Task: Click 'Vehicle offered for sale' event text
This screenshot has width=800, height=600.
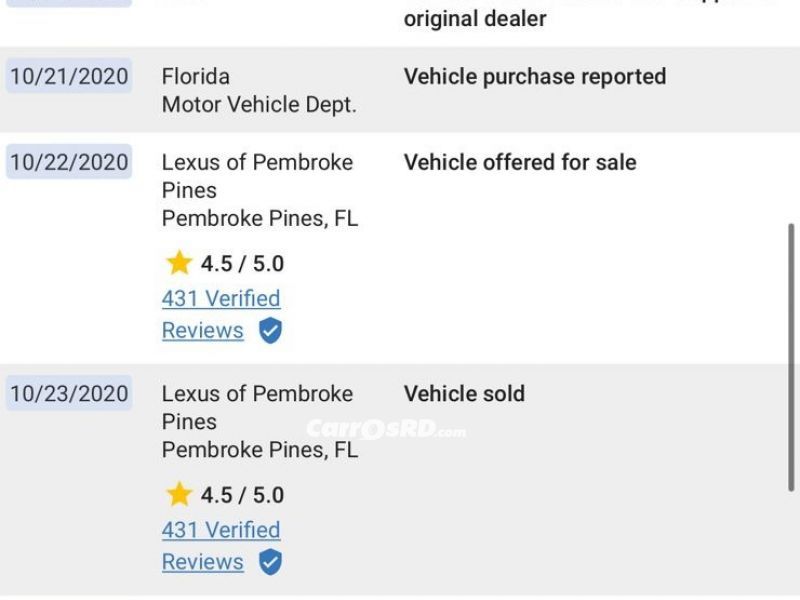Action: (x=520, y=163)
